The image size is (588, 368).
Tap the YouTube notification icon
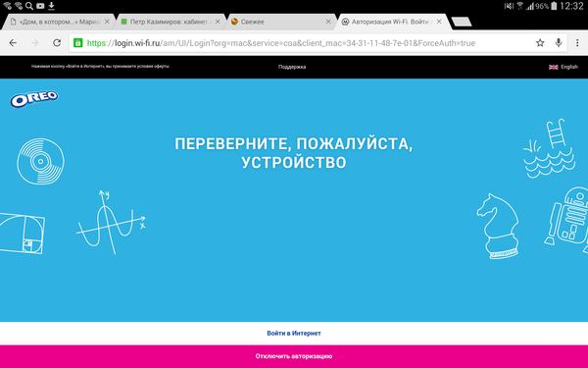40,6
